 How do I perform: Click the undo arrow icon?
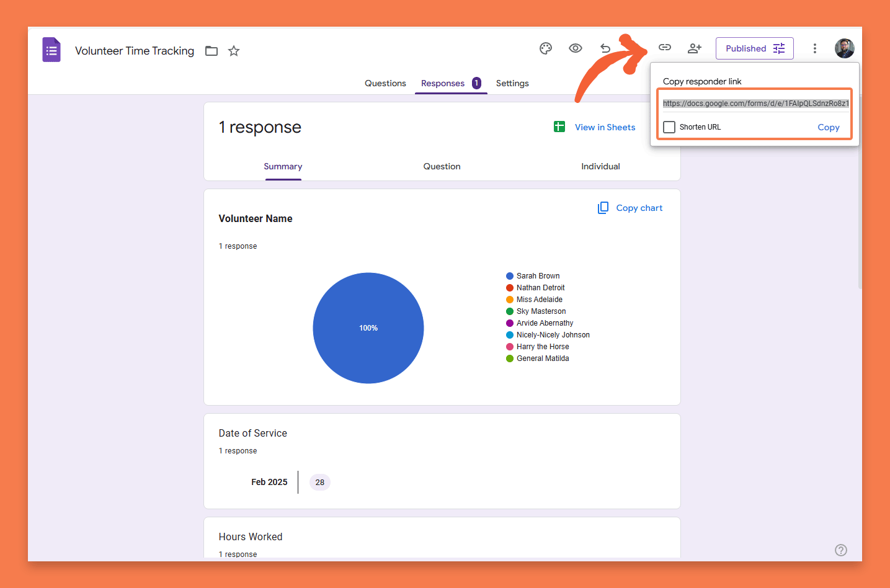(x=605, y=48)
